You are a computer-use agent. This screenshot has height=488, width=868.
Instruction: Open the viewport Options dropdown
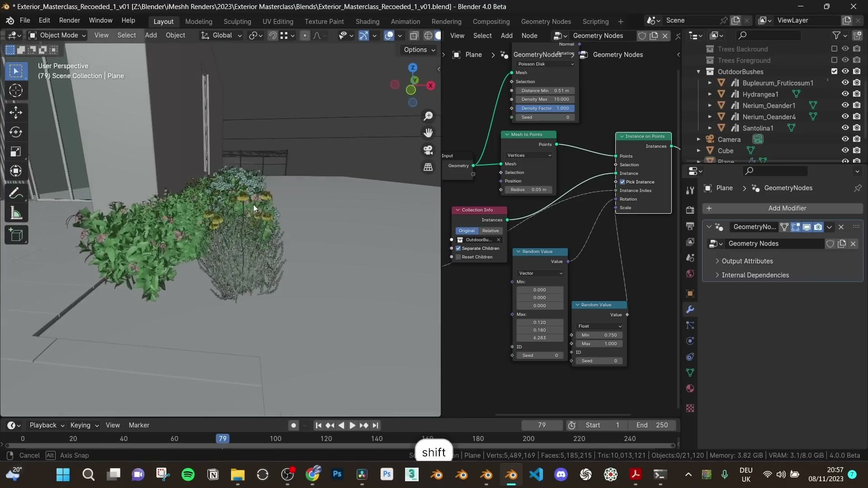coord(419,50)
